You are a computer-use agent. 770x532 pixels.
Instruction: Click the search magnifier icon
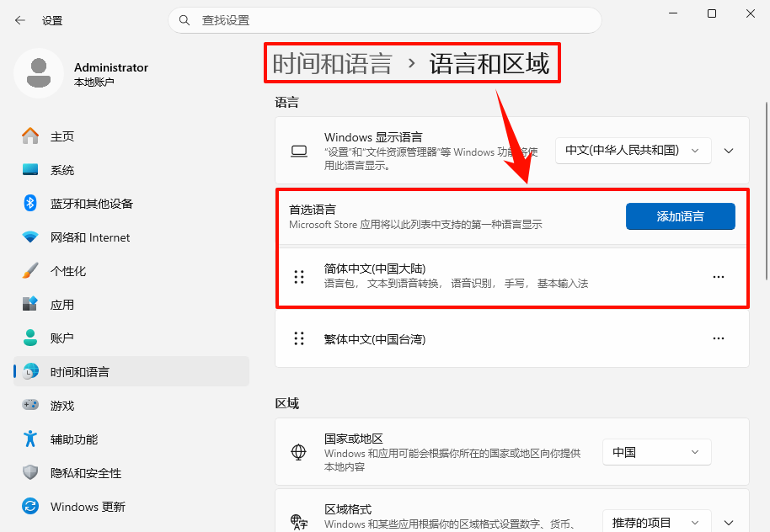point(184,20)
